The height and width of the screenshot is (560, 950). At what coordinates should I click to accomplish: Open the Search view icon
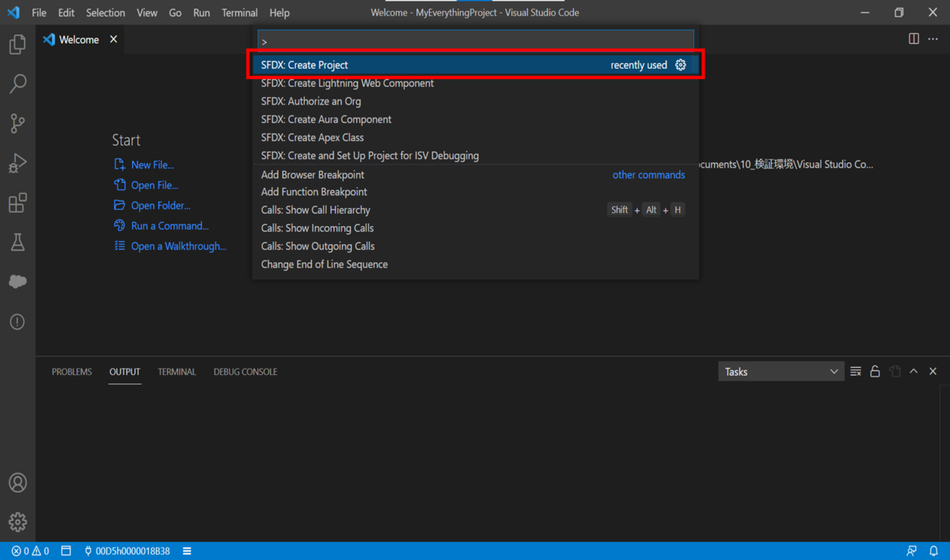pos(17,84)
